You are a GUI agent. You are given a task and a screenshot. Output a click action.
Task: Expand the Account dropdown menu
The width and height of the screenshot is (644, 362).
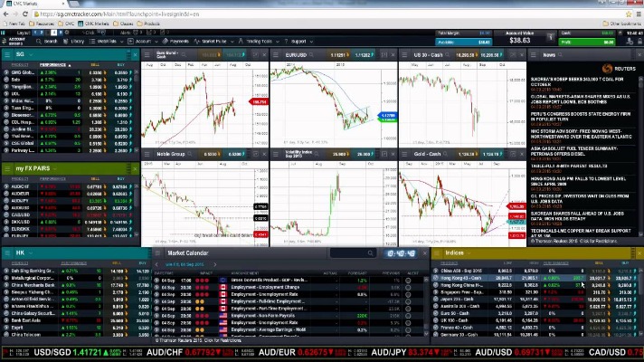(144, 41)
